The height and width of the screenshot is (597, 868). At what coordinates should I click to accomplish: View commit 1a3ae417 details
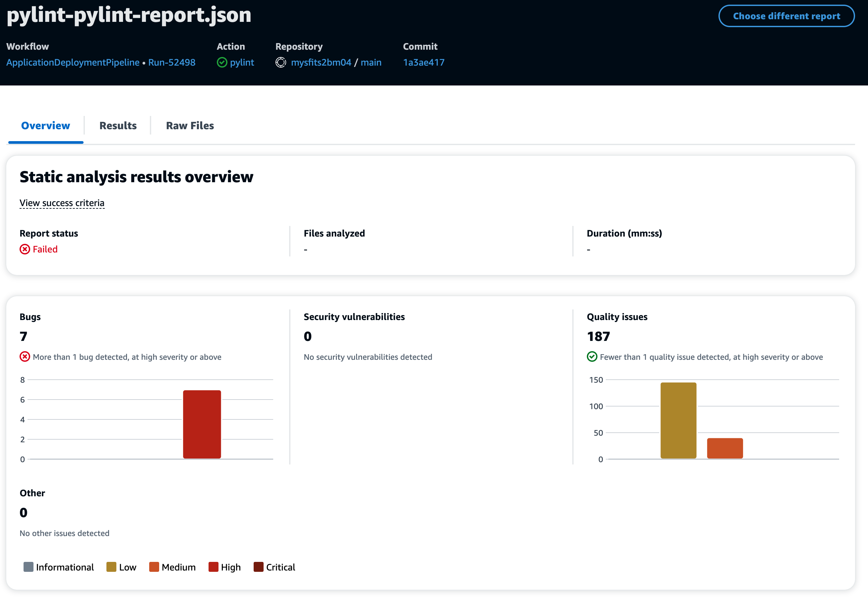(x=423, y=62)
